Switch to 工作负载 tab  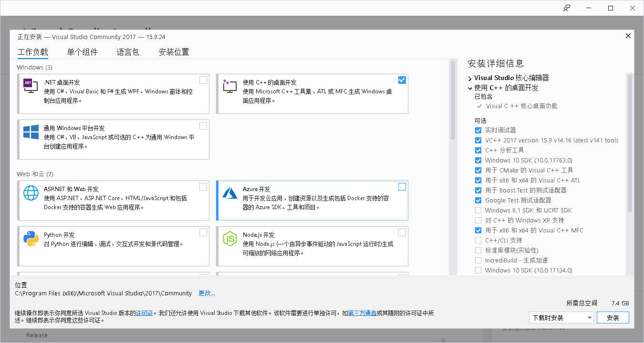tap(33, 52)
